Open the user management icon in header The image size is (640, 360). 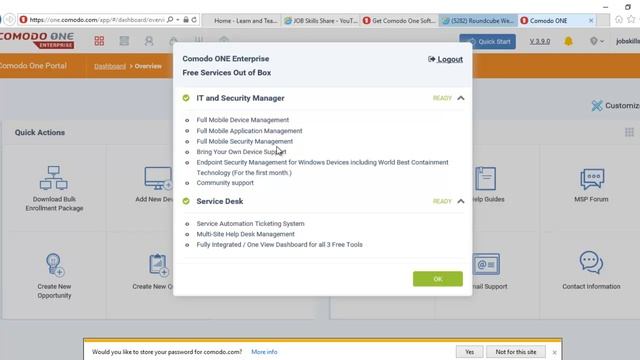click(x=149, y=41)
